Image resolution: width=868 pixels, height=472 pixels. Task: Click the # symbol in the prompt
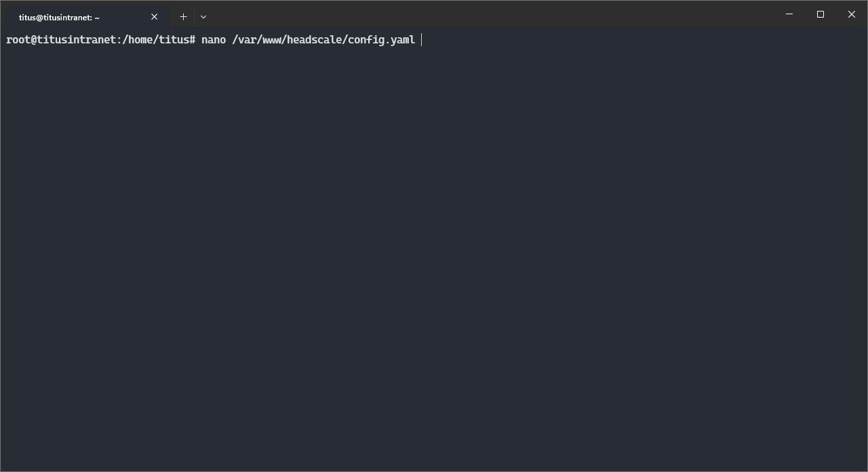(193, 40)
